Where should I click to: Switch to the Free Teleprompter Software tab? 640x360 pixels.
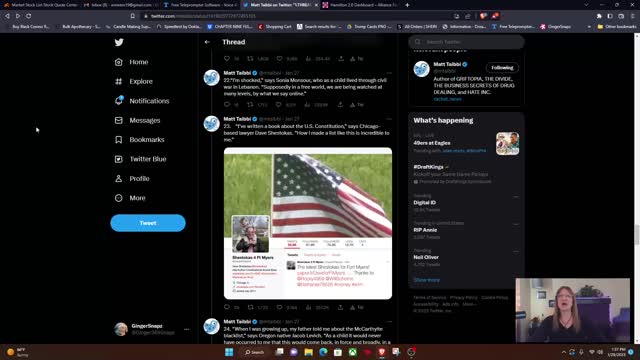[199, 5]
